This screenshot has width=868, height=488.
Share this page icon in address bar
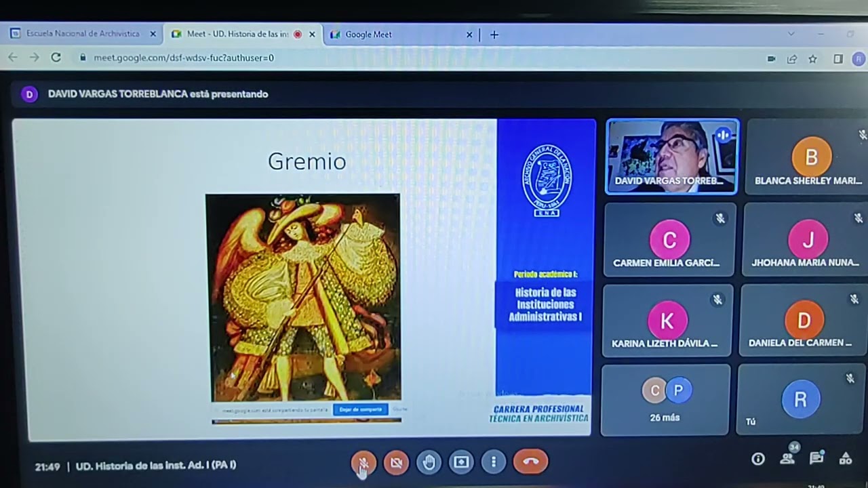(791, 59)
